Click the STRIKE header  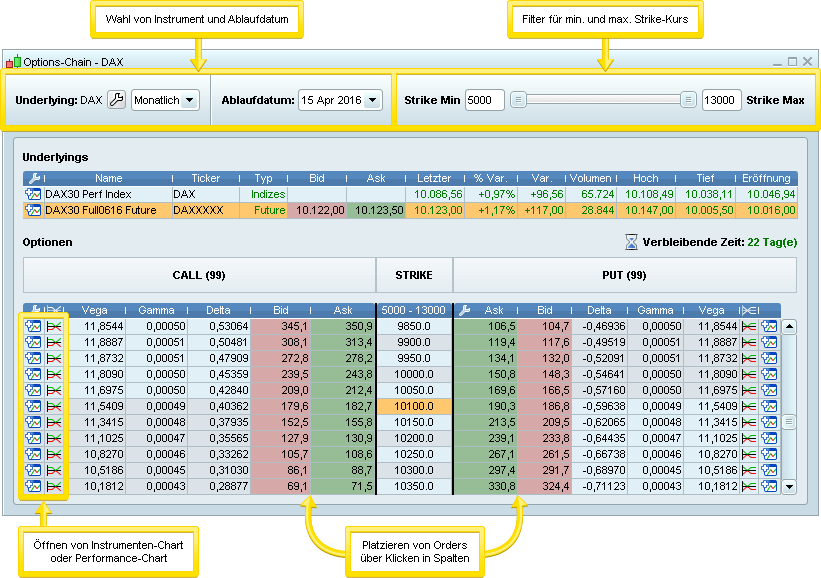click(414, 275)
